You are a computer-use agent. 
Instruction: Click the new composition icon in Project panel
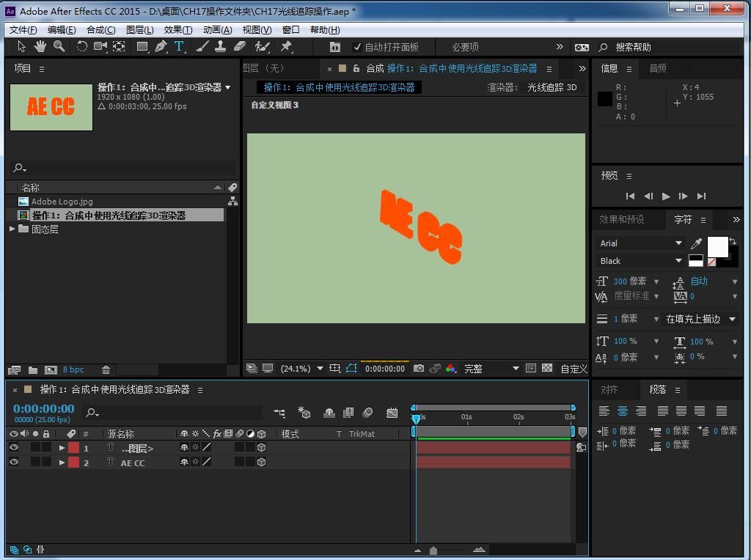[51, 370]
